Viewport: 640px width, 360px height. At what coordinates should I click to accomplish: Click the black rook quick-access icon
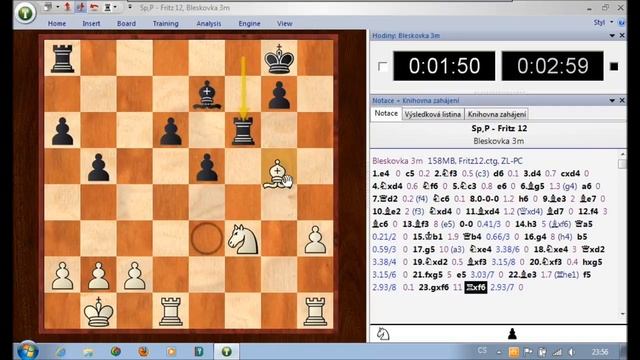[107, 7]
